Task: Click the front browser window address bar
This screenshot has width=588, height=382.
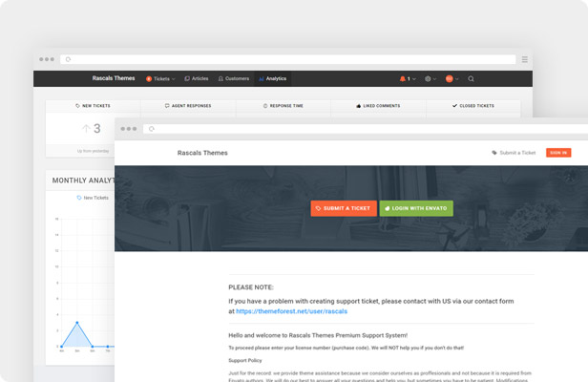Action: [x=363, y=128]
